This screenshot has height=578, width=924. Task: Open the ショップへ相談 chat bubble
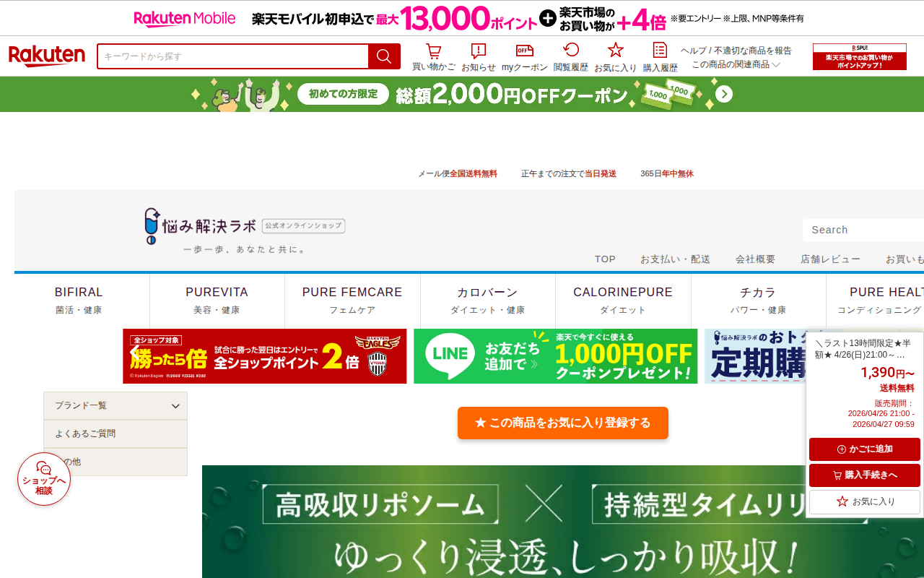(x=44, y=479)
